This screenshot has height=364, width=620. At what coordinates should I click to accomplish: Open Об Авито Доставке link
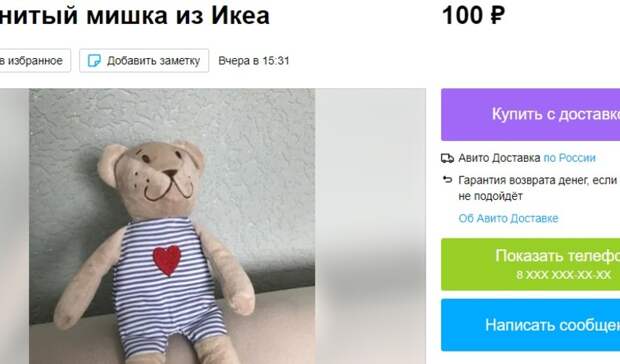click(508, 218)
